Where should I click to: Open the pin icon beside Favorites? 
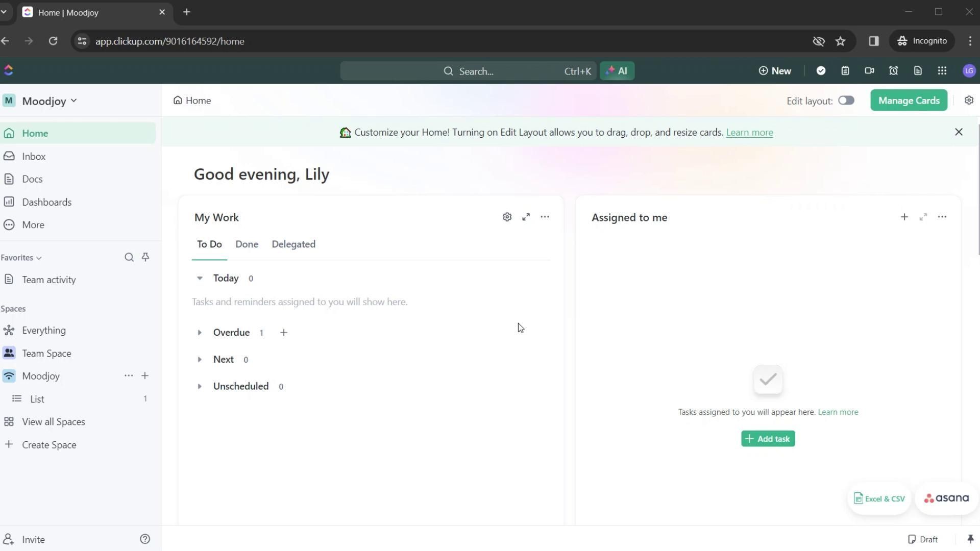[x=145, y=257]
